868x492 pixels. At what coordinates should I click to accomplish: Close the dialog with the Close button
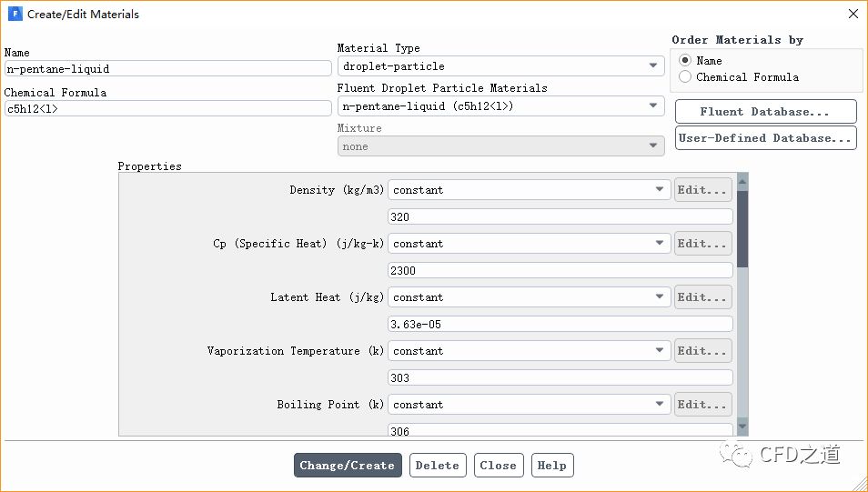(x=499, y=466)
